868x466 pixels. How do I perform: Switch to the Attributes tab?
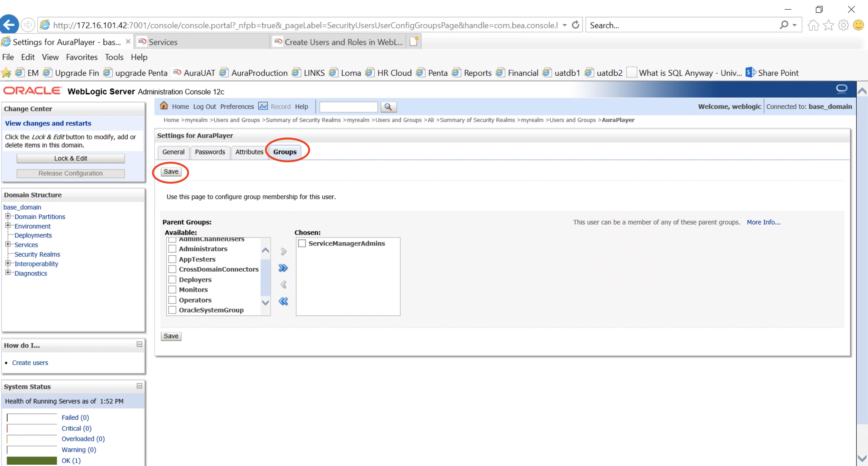tap(249, 152)
